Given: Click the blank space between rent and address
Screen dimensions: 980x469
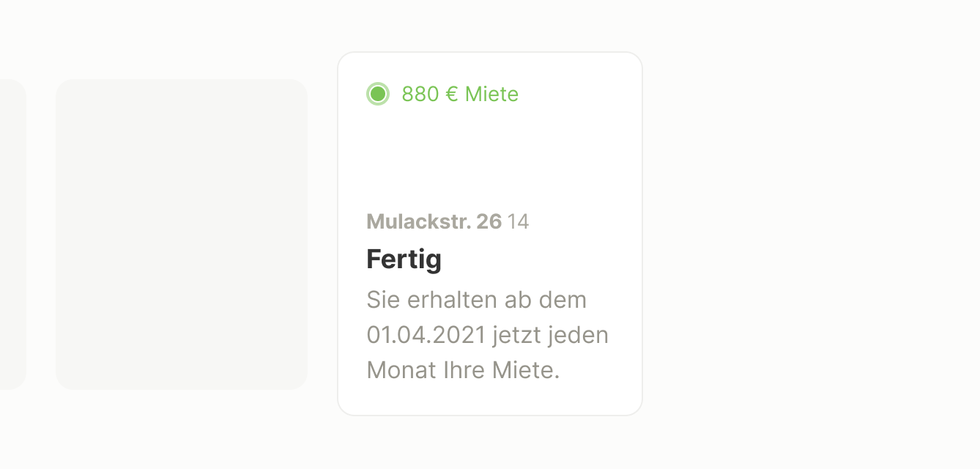Looking at the screenshot, I should [x=489, y=158].
